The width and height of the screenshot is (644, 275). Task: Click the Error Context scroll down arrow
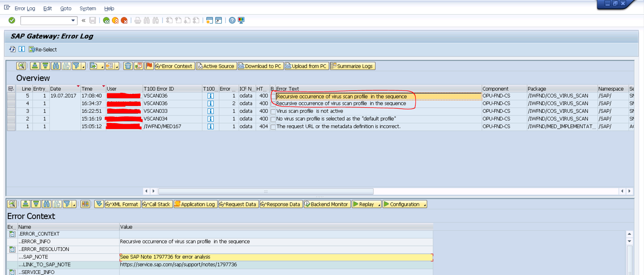click(629, 242)
